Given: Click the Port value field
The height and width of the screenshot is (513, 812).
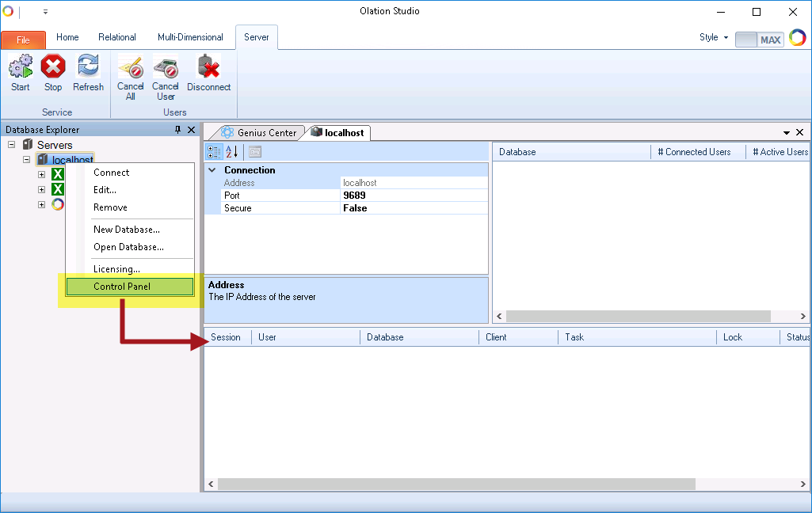Looking at the screenshot, I should (x=414, y=196).
